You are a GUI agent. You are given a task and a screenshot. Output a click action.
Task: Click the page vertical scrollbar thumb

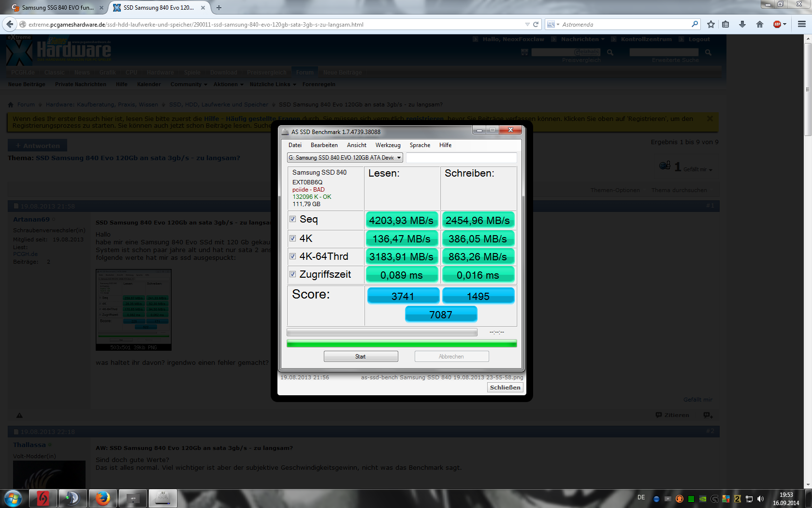point(808,90)
